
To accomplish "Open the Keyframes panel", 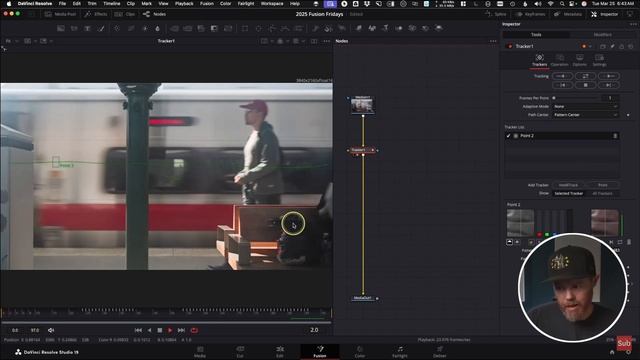I will tap(530, 14).
